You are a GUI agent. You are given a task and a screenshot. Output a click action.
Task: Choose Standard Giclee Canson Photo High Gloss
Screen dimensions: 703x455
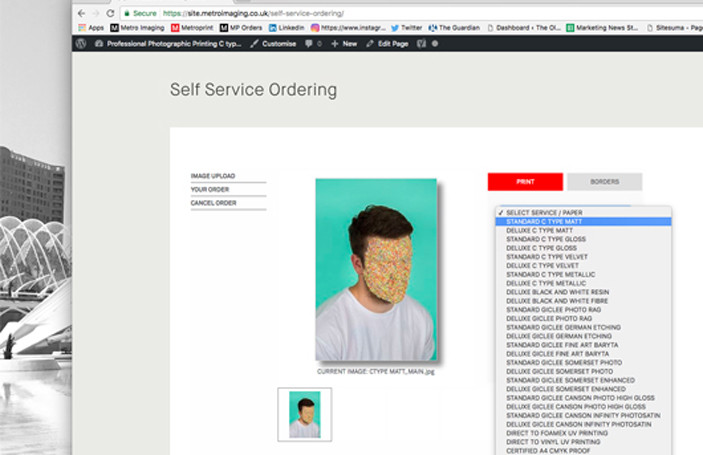[583, 398]
